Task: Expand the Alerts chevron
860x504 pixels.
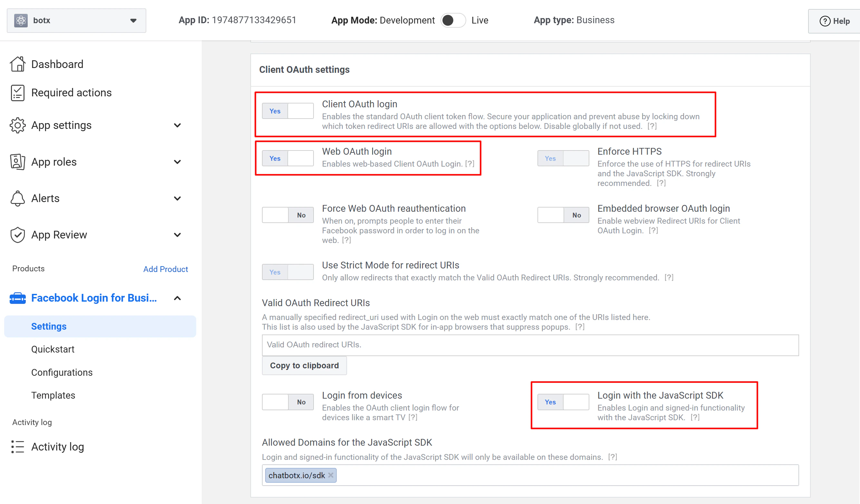Action: pos(178,198)
